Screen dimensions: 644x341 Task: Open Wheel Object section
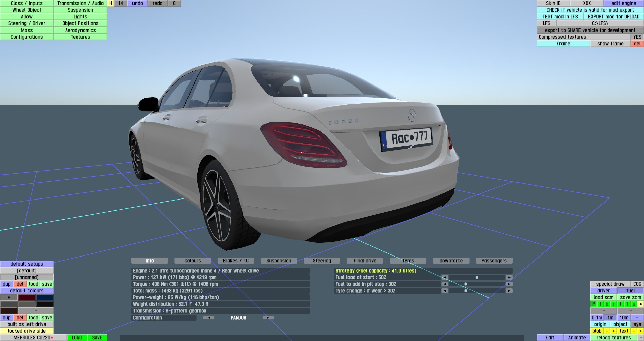tap(27, 10)
